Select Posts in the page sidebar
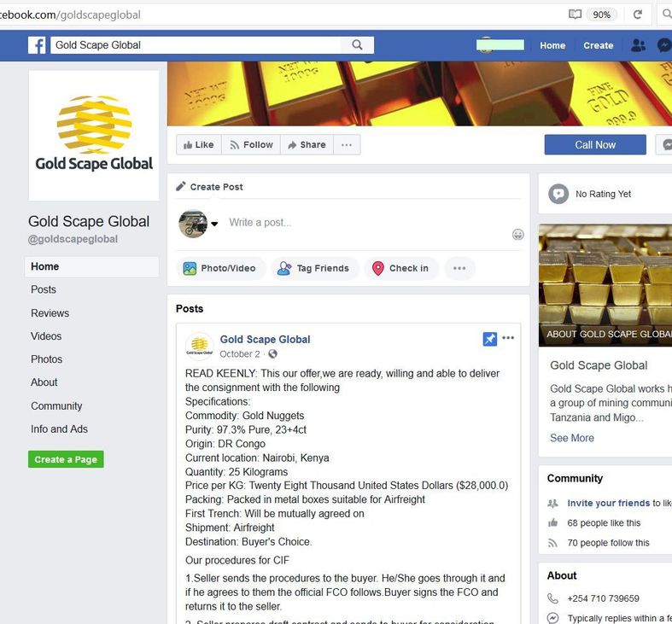This screenshot has width=672, height=624. (44, 289)
